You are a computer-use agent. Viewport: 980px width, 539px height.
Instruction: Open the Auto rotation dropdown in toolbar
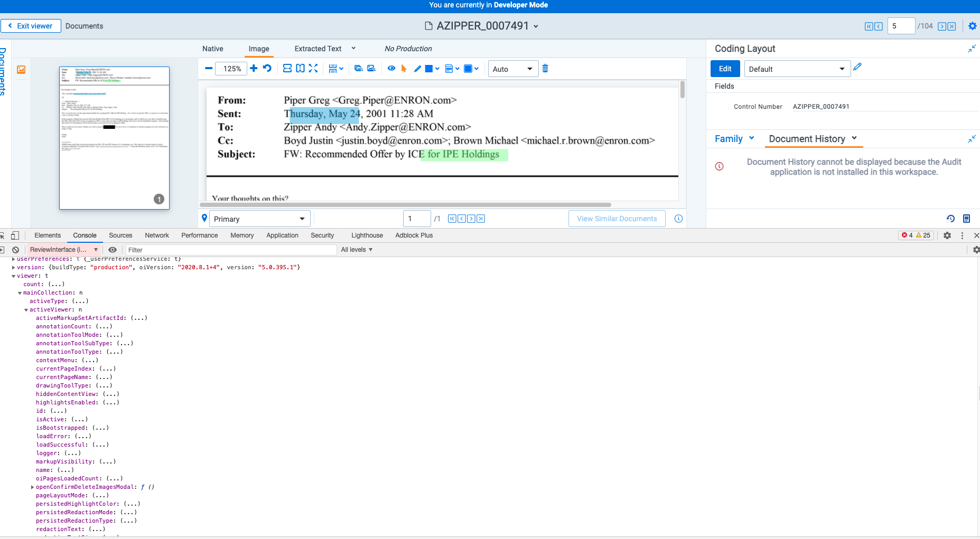pyautogui.click(x=512, y=69)
